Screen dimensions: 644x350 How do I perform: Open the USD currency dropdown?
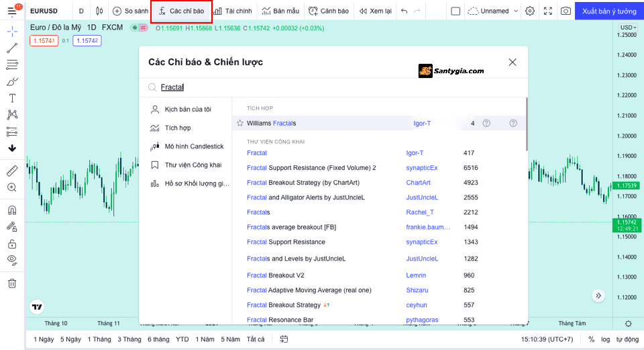628,27
